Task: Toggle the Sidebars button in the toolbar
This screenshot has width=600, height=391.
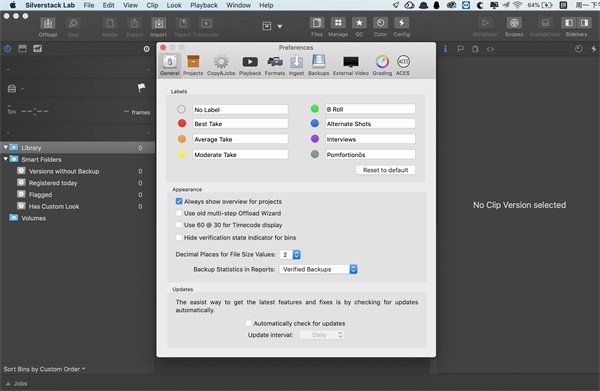Action: [x=576, y=23]
